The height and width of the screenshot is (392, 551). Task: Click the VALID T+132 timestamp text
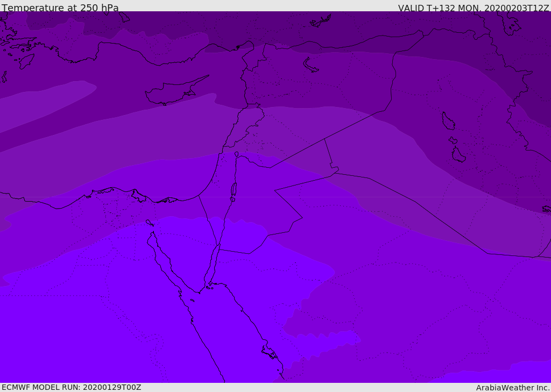pos(473,8)
